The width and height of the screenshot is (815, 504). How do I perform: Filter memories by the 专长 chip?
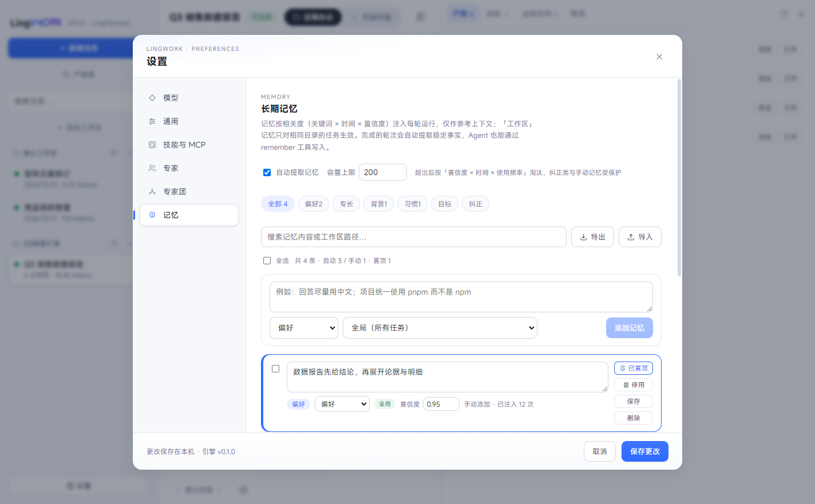click(x=346, y=204)
